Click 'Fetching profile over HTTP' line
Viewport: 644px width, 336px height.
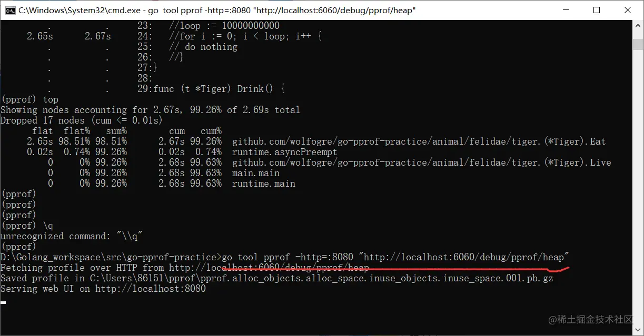pos(185,268)
